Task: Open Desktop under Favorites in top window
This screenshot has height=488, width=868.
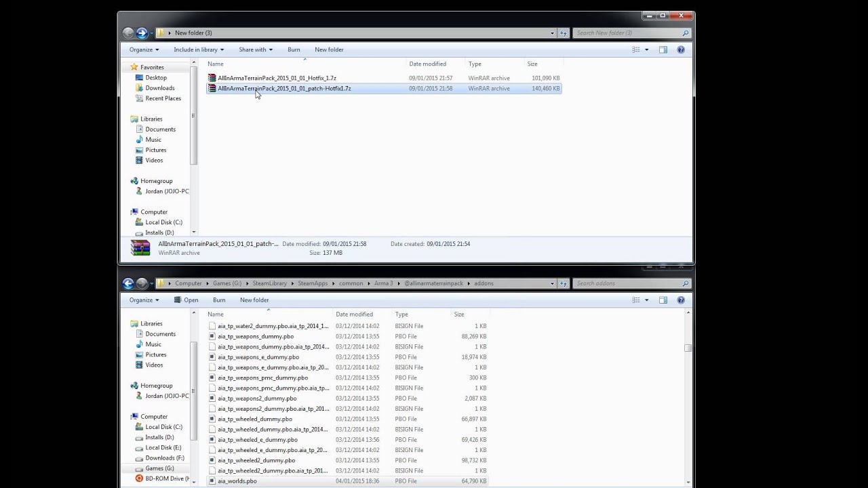Action: pyautogui.click(x=156, y=78)
